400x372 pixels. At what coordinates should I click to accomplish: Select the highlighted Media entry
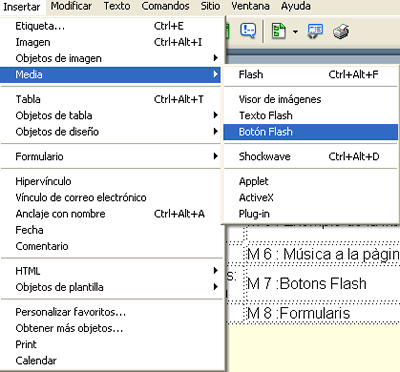(111, 74)
